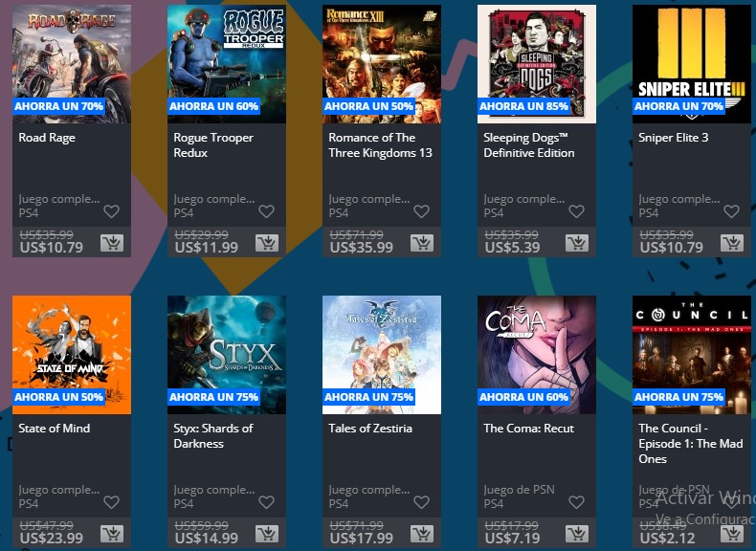The image size is (756, 551).
Task: Add State of Mind to cart
Action: coord(112,534)
